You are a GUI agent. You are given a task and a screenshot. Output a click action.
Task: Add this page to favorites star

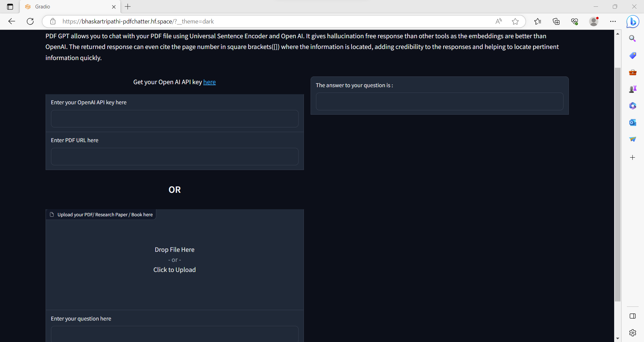tap(516, 21)
